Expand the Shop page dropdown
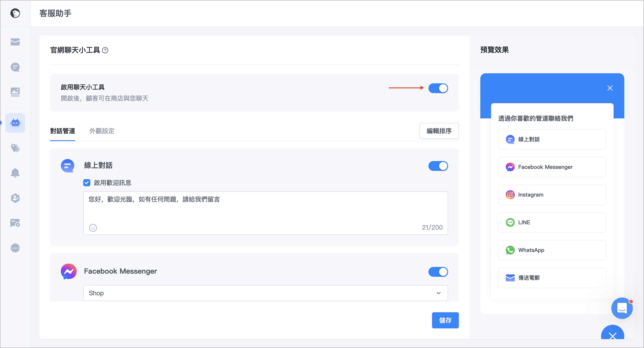 [265, 293]
